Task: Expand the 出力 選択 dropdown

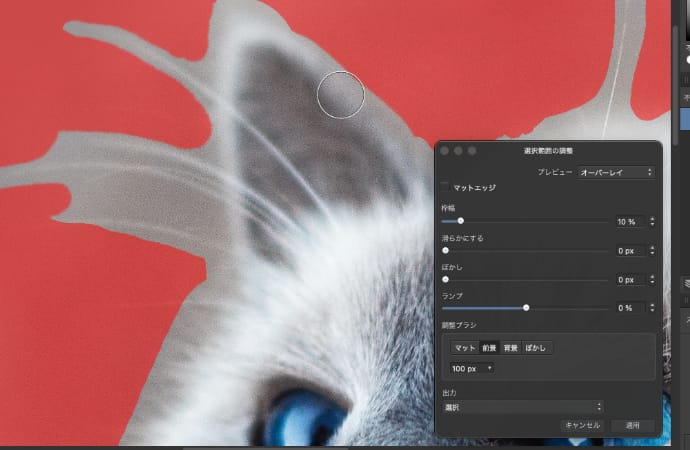Action: pyautogui.click(x=522, y=407)
